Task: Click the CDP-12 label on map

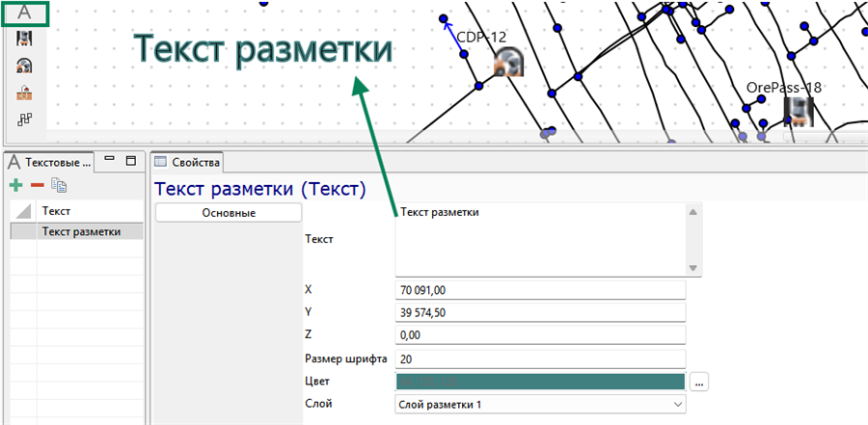Action: pos(481,37)
